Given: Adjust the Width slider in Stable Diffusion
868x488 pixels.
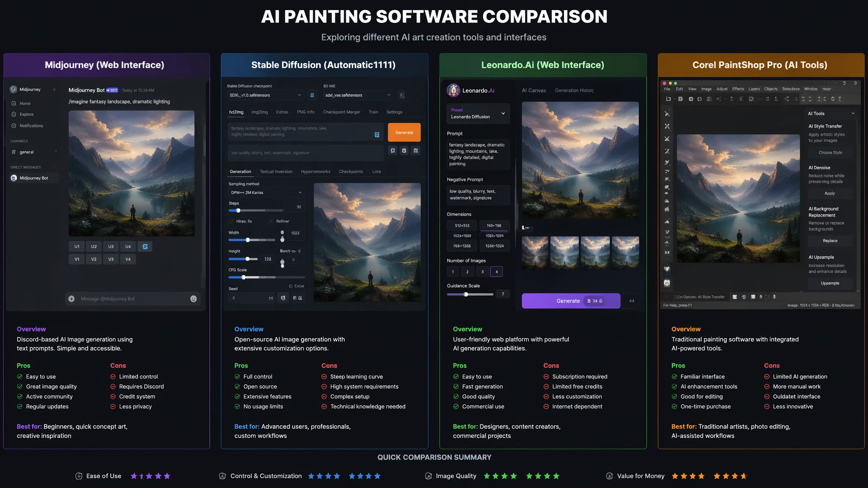Looking at the screenshot, I should click(252, 240).
